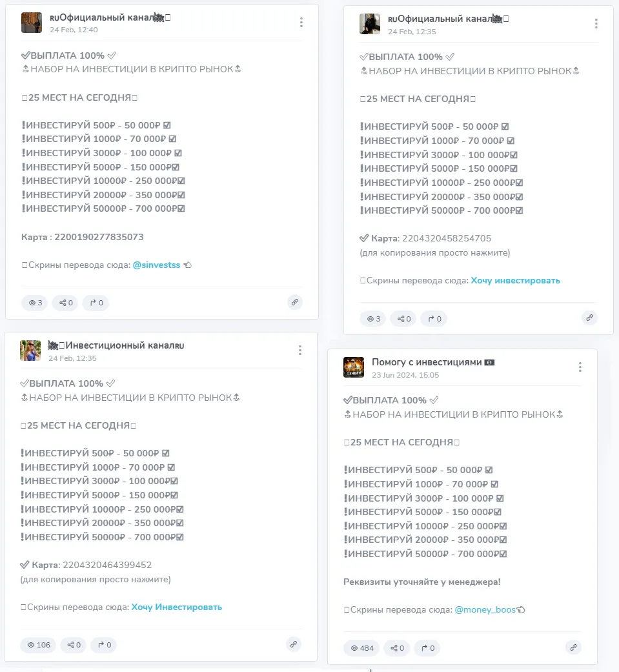619x672 pixels.
Task: Open the Помогу с инвестициями channel avatar
Action: pyautogui.click(x=354, y=367)
